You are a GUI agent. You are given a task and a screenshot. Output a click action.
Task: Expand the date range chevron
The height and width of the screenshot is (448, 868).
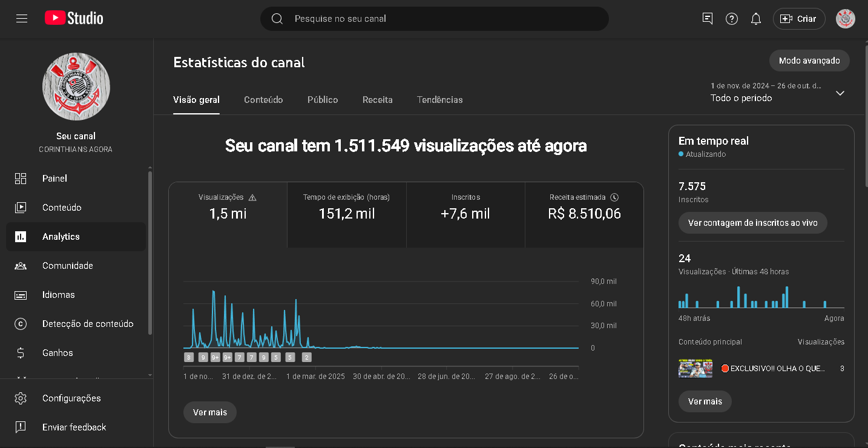[x=840, y=93]
